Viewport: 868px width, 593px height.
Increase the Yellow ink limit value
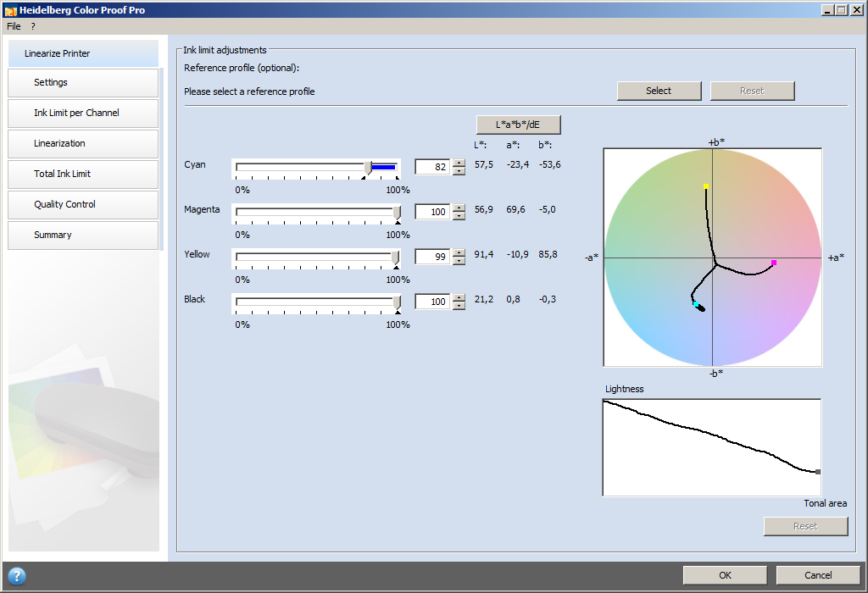[x=459, y=252]
